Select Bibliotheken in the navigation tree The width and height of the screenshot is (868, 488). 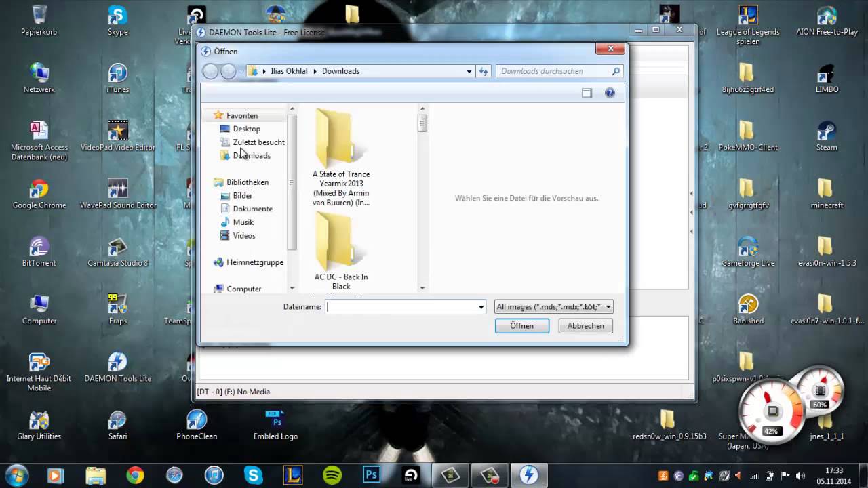point(241,182)
